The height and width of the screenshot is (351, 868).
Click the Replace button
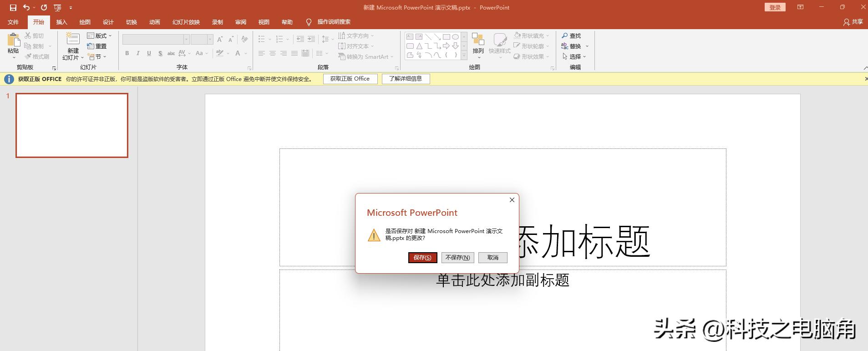[x=571, y=46]
